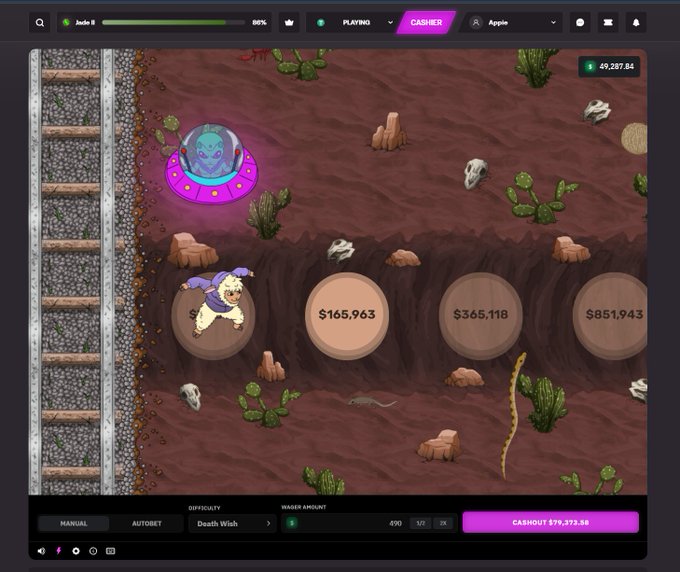Image resolution: width=680 pixels, height=572 pixels.
Task: Expand the PLAYING balance chevron
Action: click(390, 23)
